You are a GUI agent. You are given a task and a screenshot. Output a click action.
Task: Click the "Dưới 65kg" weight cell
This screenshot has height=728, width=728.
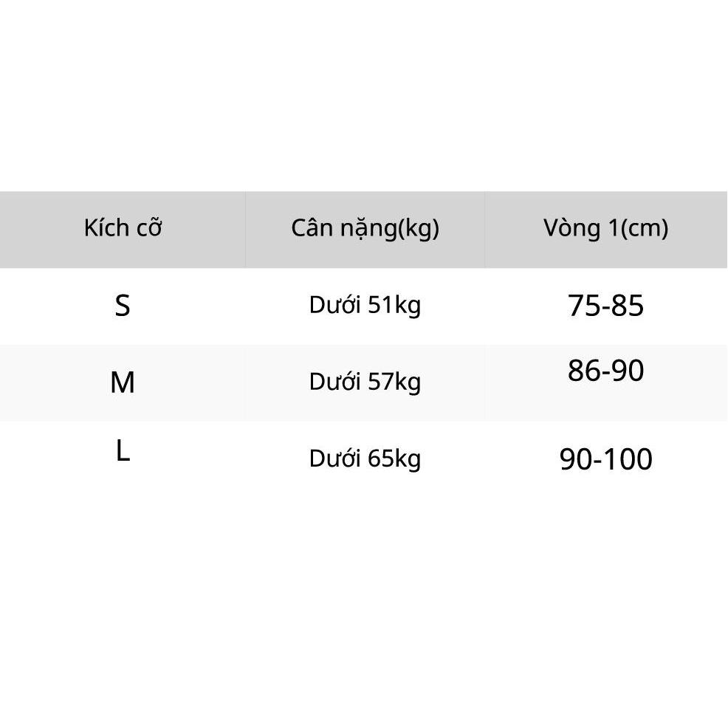tap(365, 459)
